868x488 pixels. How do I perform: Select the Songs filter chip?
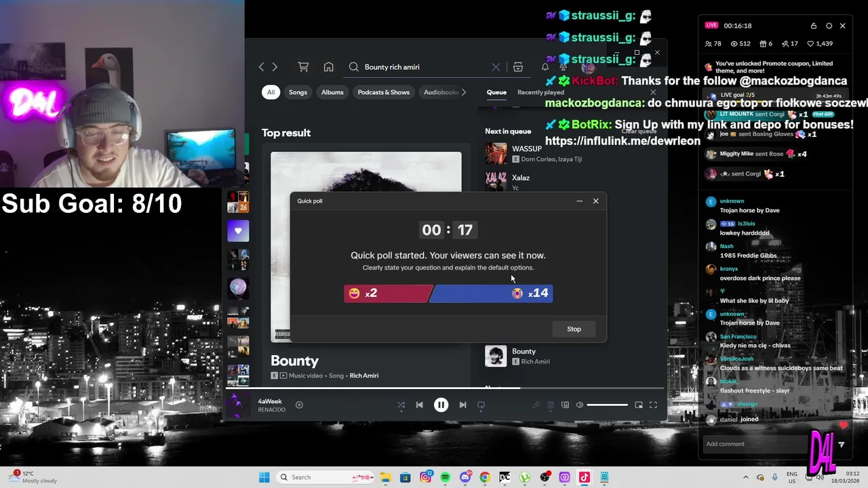(298, 92)
